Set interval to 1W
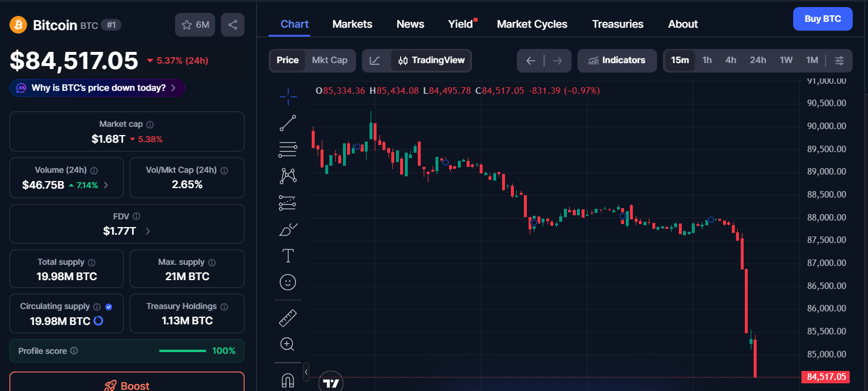This screenshot has width=868, height=391. point(786,60)
